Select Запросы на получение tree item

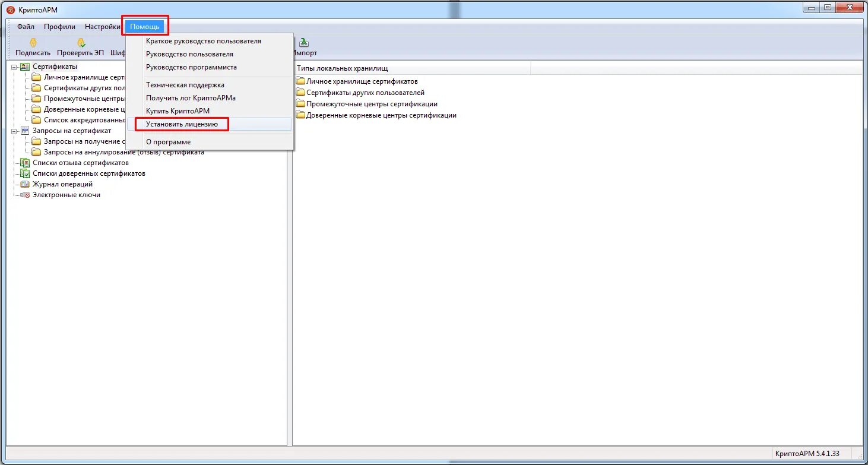coord(84,141)
